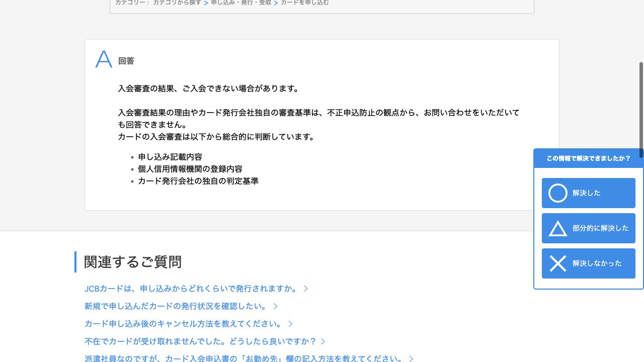
Task: Open link 不在でカードが受け取れませんでした
Action: click(x=200, y=341)
